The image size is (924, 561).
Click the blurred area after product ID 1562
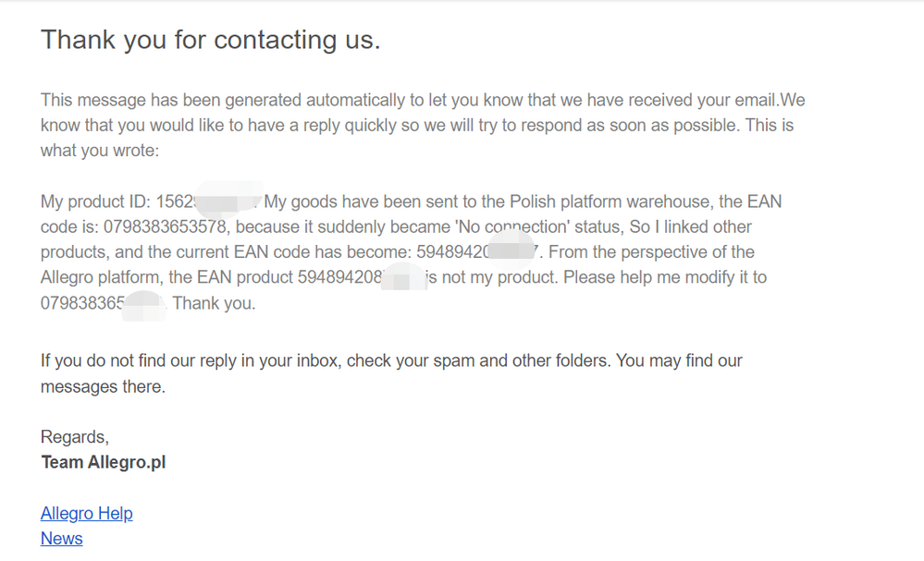pyautogui.click(x=228, y=200)
